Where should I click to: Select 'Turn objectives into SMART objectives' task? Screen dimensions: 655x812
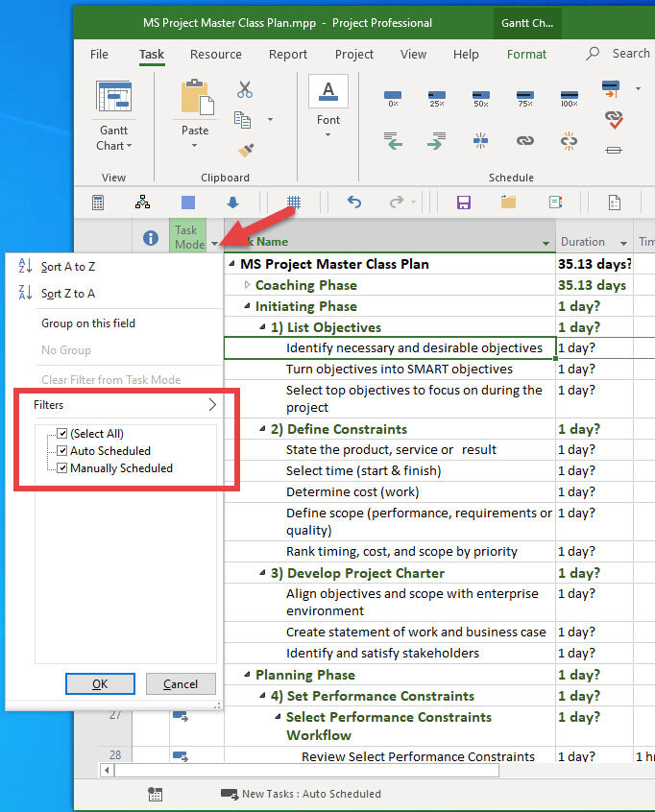coord(399,369)
